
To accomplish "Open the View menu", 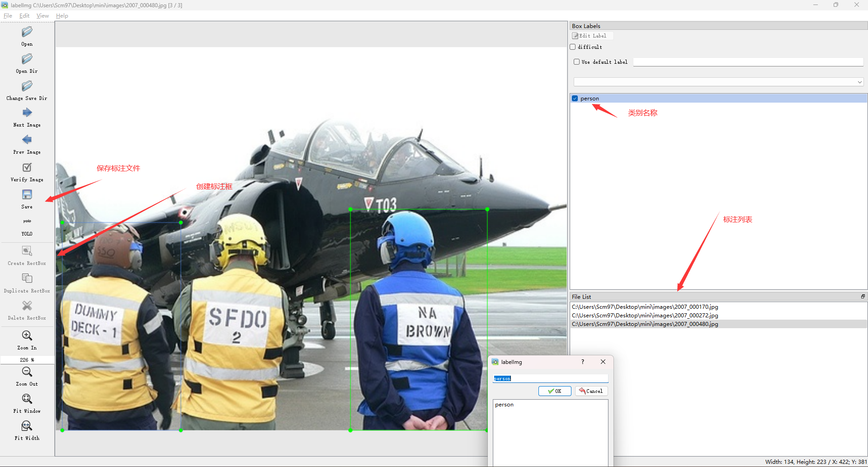I will tap(42, 16).
